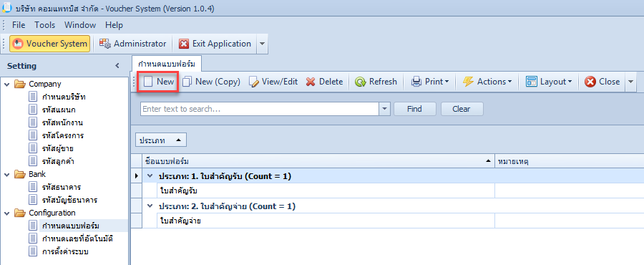Open the search box dropdown arrow
Image resolution: width=644 pixels, height=265 pixels.
[384, 109]
